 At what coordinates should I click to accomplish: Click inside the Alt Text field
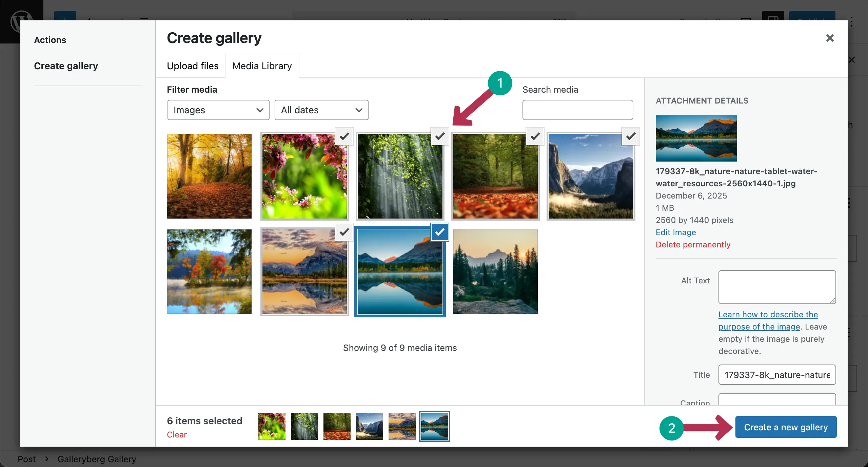coord(776,287)
